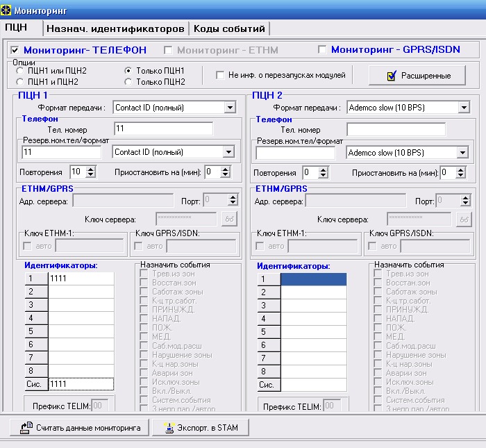Click the ПЦН 1 server key glasses icon
The height and width of the screenshot is (448, 486).
pos(229,219)
